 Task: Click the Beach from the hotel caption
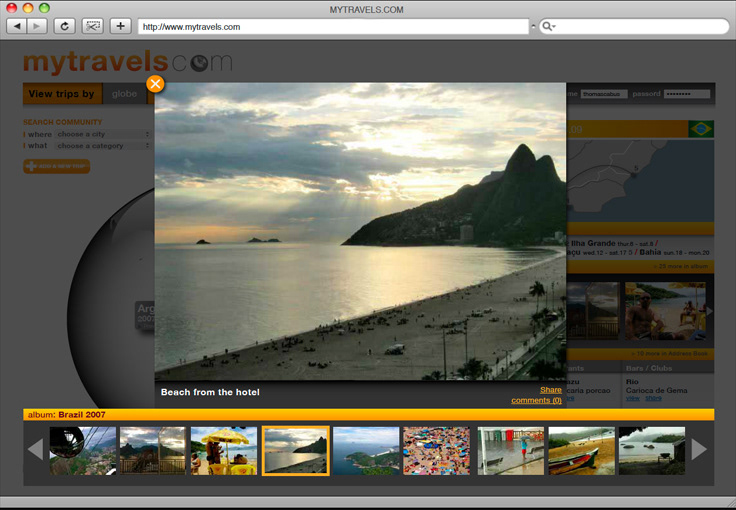(210, 392)
